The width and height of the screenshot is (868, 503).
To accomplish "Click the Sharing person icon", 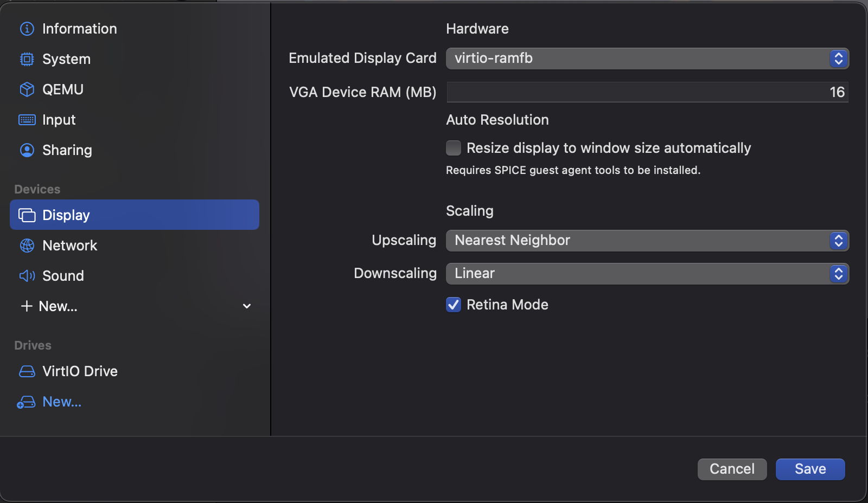I will tap(27, 150).
